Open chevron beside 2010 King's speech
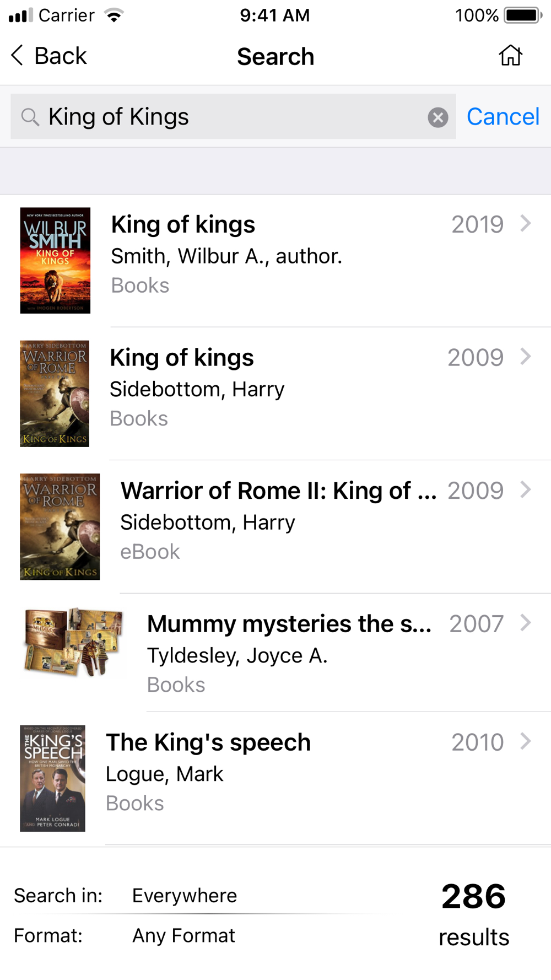 526,741
